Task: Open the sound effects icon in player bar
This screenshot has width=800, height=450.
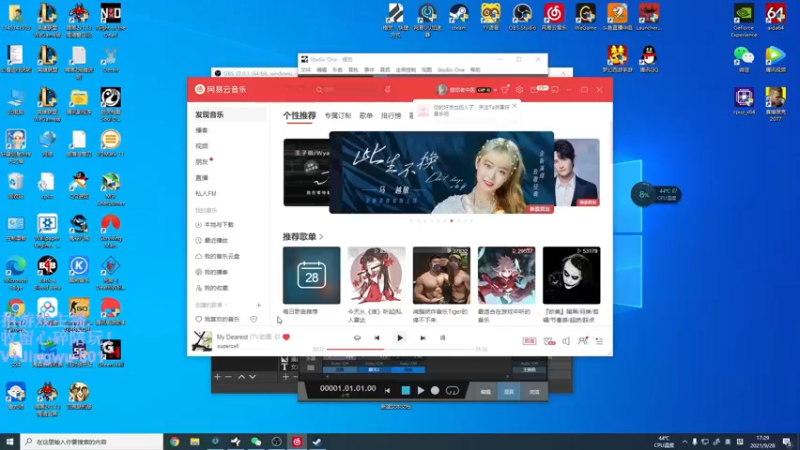Action: (549, 341)
